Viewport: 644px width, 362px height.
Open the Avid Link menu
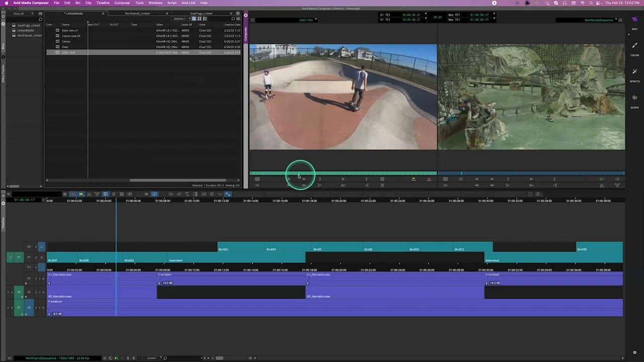pyautogui.click(x=188, y=3)
